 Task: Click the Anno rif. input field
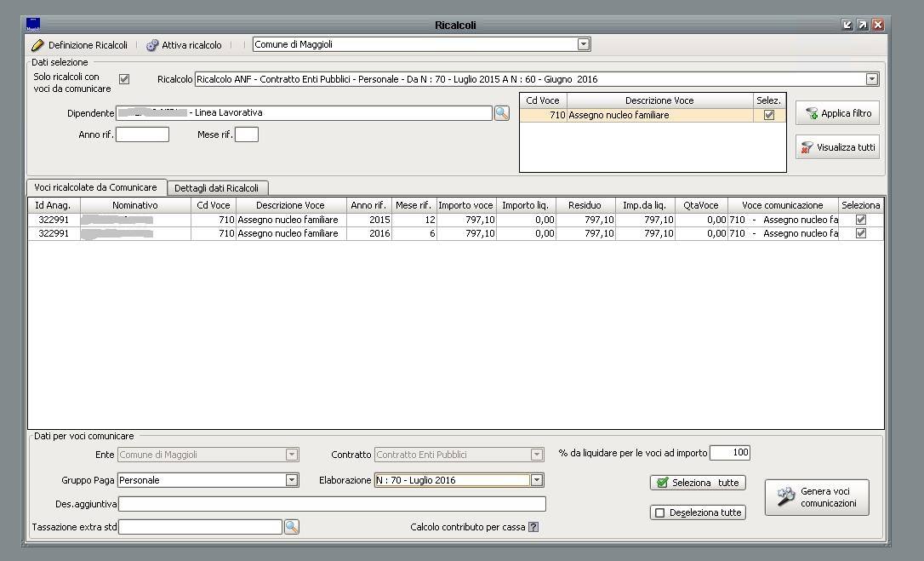click(142, 135)
